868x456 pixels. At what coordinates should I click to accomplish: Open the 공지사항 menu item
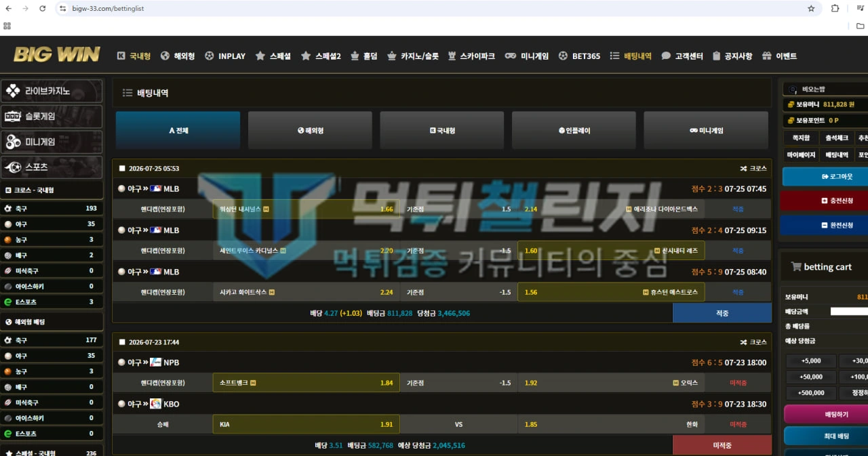click(732, 56)
